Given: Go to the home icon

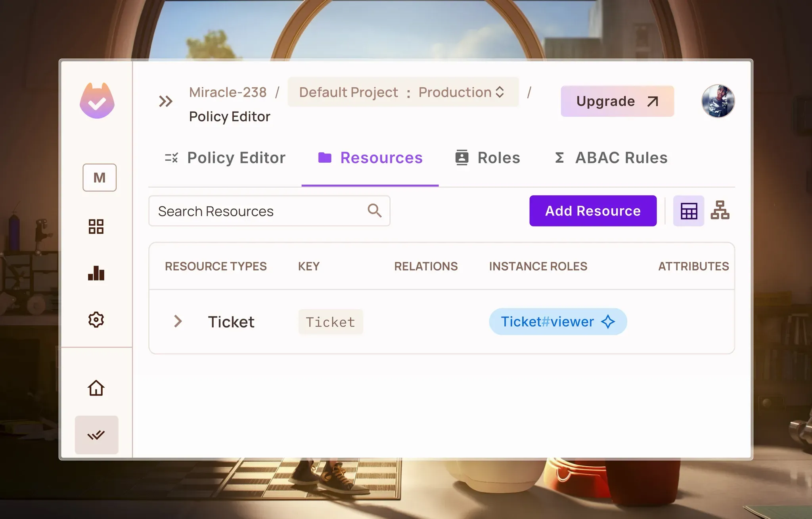Looking at the screenshot, I should [96, 388].
